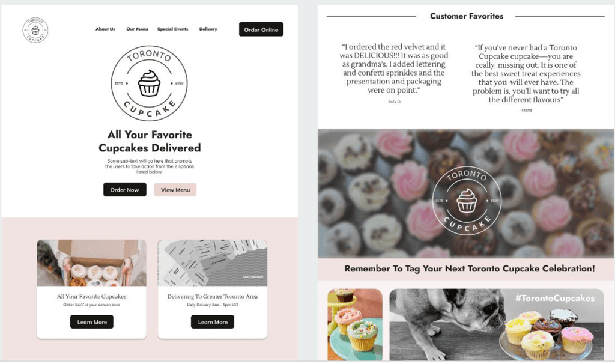Click Learn More under Delivering To Greater Toronto
This screenshot has width=615, height=364.
213,322
